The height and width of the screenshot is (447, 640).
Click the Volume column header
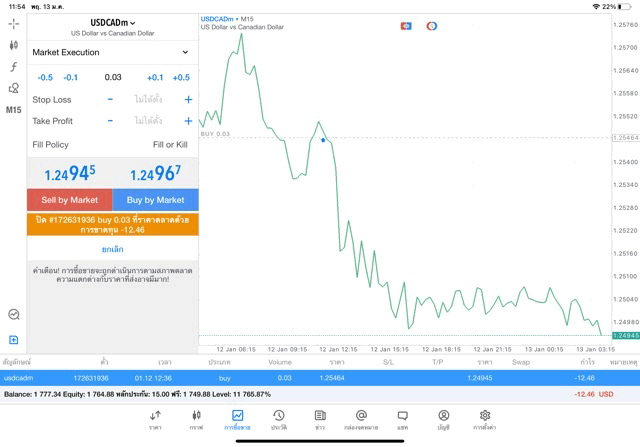pyautogui.click(x=280, y=362)
